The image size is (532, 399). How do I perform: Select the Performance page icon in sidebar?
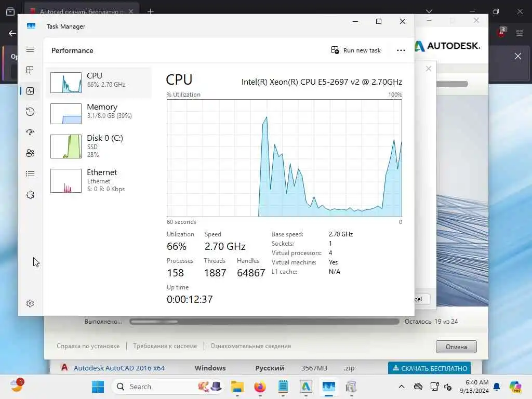coord(30,91)
